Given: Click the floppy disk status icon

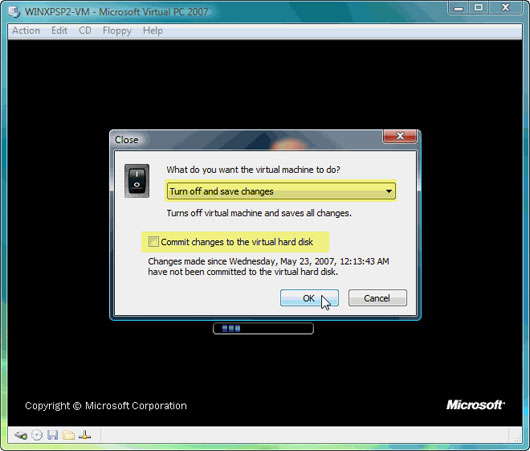Looking at the screenshot, I should (53, 435).
